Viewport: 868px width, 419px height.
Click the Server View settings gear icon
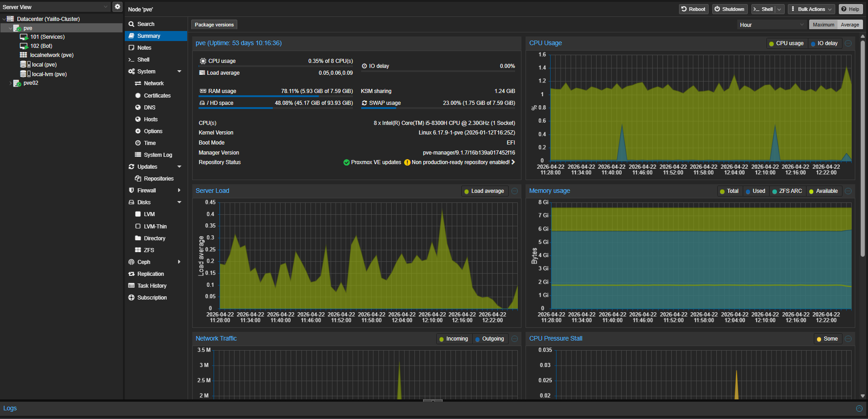(x=117, y=7)
